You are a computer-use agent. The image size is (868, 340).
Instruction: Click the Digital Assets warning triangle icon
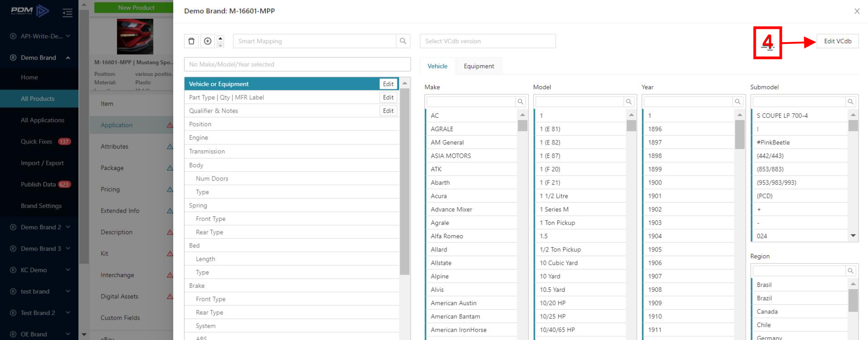click(x=170, y=296)
